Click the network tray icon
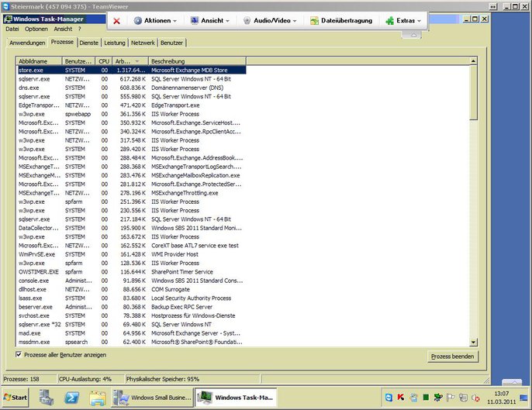Screen dimensions: 532x410 coord(463,398)
